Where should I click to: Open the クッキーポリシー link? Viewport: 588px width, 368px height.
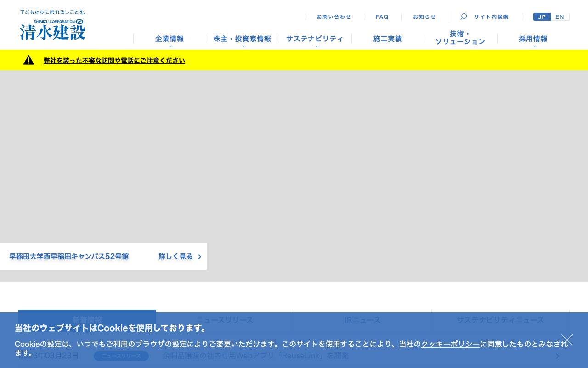(450, 344)
